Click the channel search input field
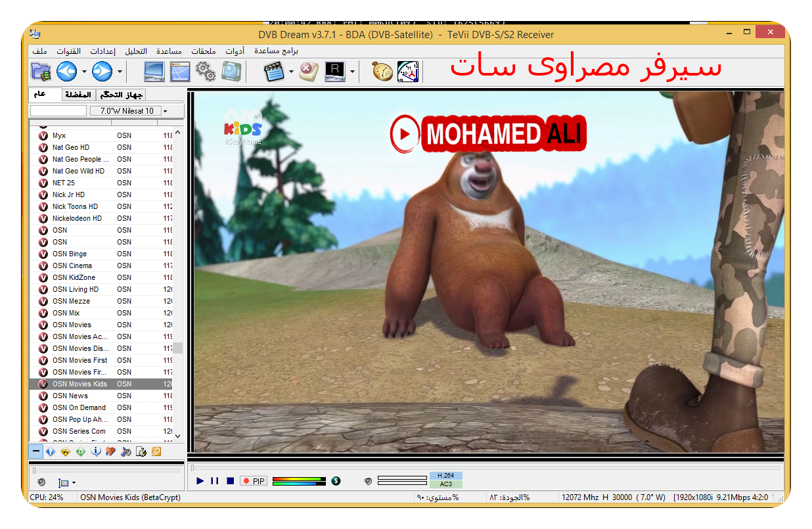Screen dimensions: 812x529 coord(58,111)
